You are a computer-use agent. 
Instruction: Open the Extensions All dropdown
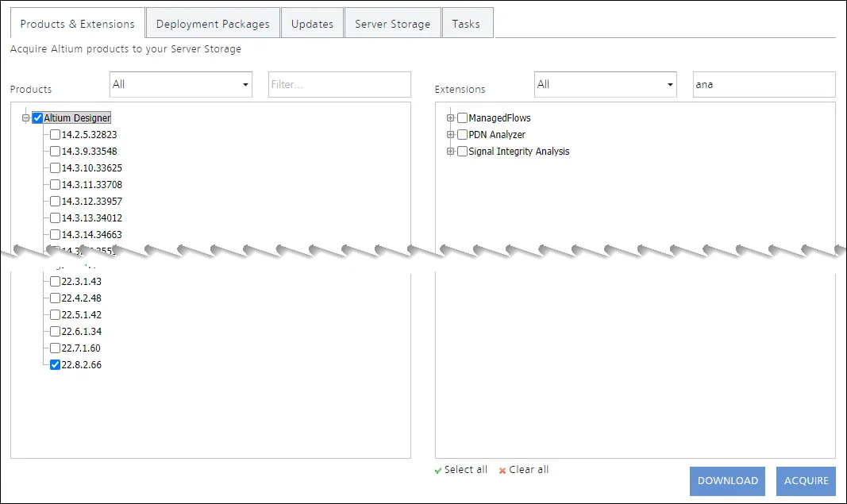605,84
